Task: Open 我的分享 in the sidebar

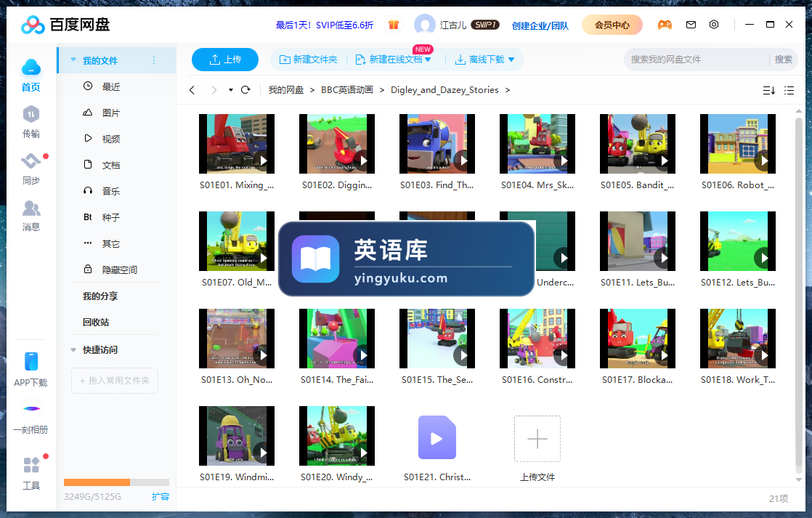Action: tap(100, 296)
